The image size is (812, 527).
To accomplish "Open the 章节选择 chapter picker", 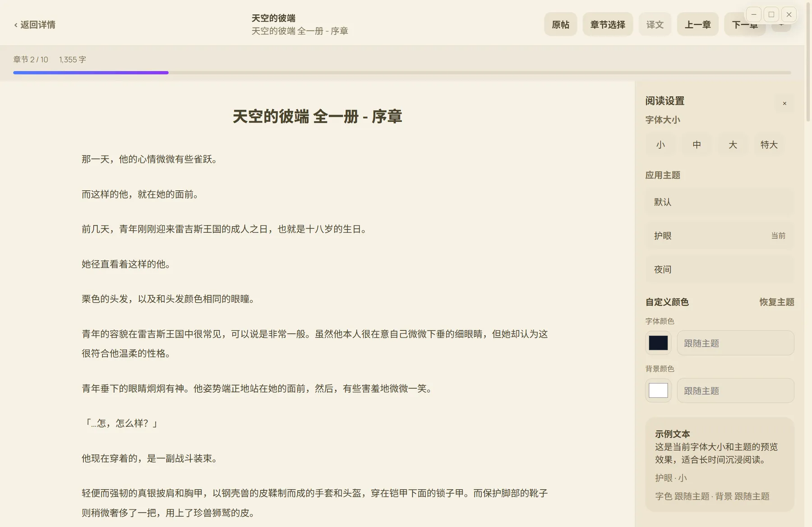I will (608, 24).
